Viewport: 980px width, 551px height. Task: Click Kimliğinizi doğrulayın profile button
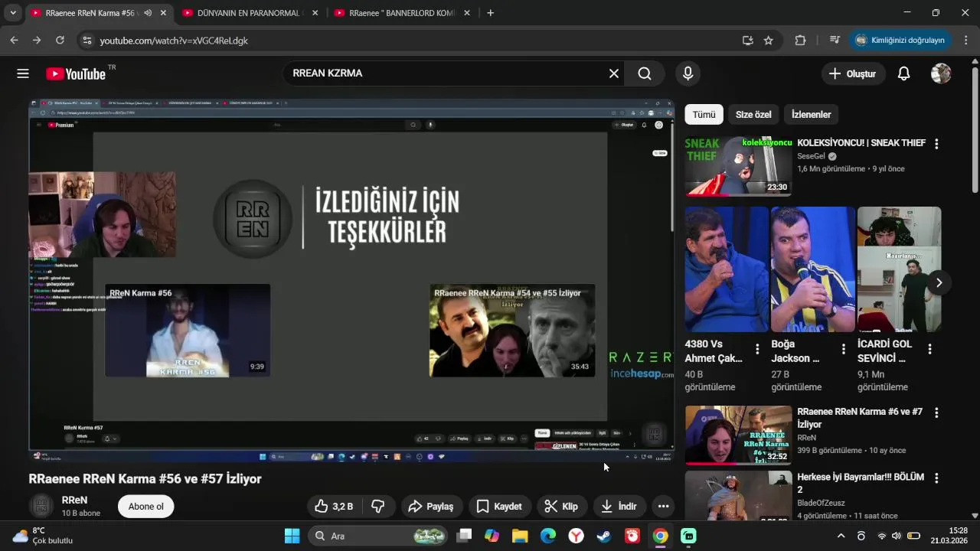900,41
